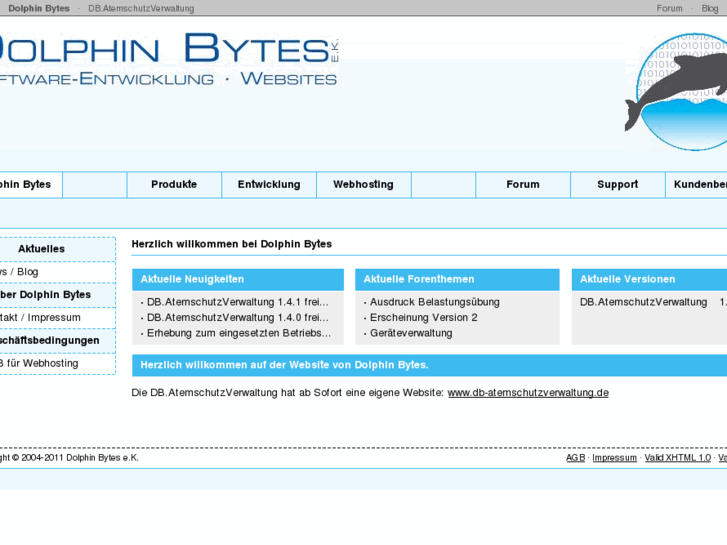Open the Blog link in top bar
Image resolution: width=727 pixels, height=545 pixels.
709,8
